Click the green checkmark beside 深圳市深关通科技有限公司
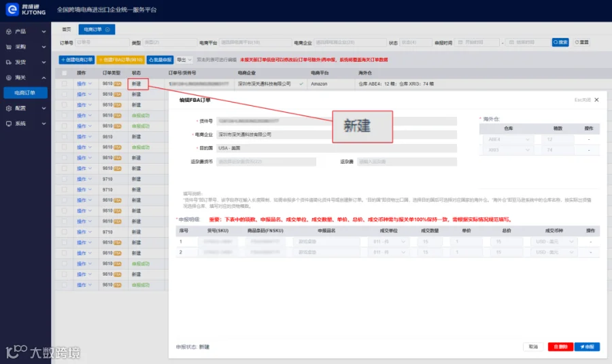612x364 pixels. 301,84
